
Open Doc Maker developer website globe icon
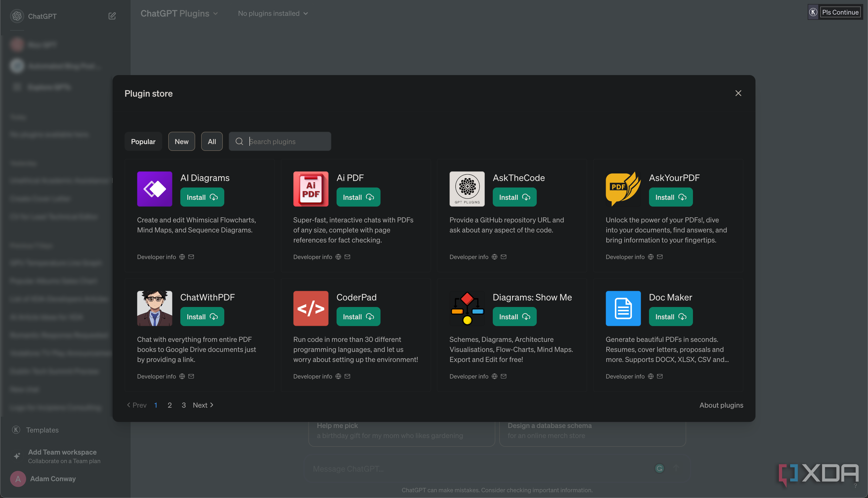(x=651, y=376)
